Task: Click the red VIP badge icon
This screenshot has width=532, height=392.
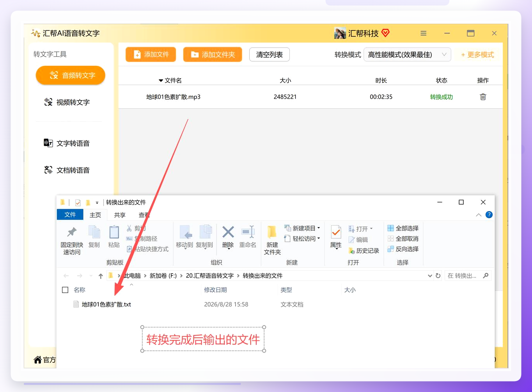Action: (x=385, y=33)
